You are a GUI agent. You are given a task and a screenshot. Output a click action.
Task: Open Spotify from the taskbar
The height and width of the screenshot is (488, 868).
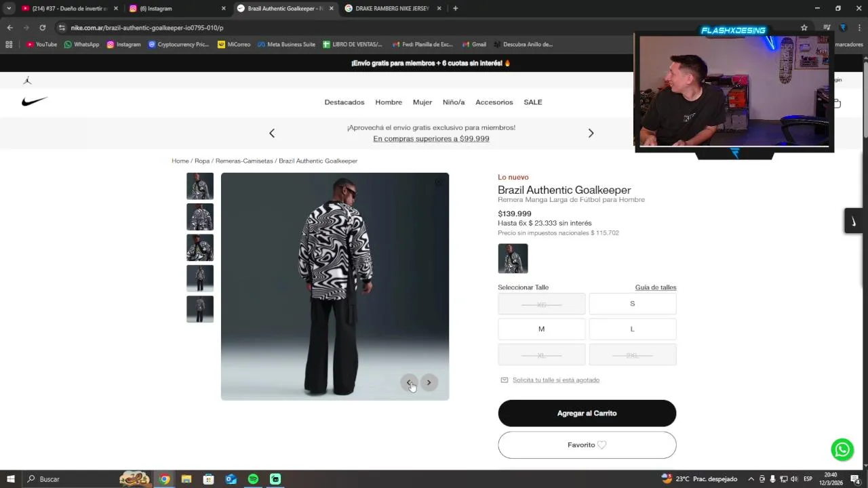[253, 479]
